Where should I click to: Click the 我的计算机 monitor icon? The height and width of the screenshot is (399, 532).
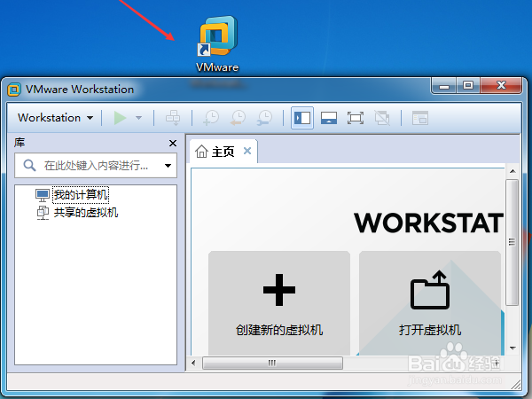tap(43, 195)
